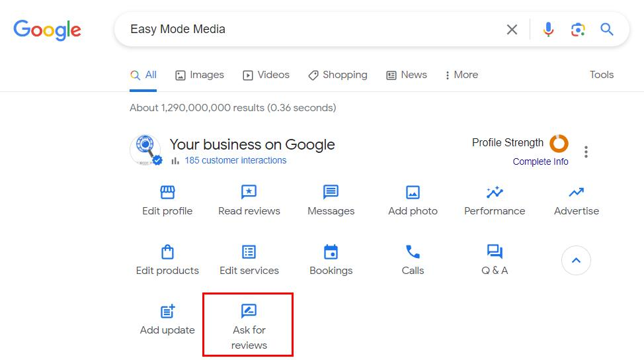Follow the Complete Info link
The image size is (644, 360).
pyautogui.click(x=540, y=161)
